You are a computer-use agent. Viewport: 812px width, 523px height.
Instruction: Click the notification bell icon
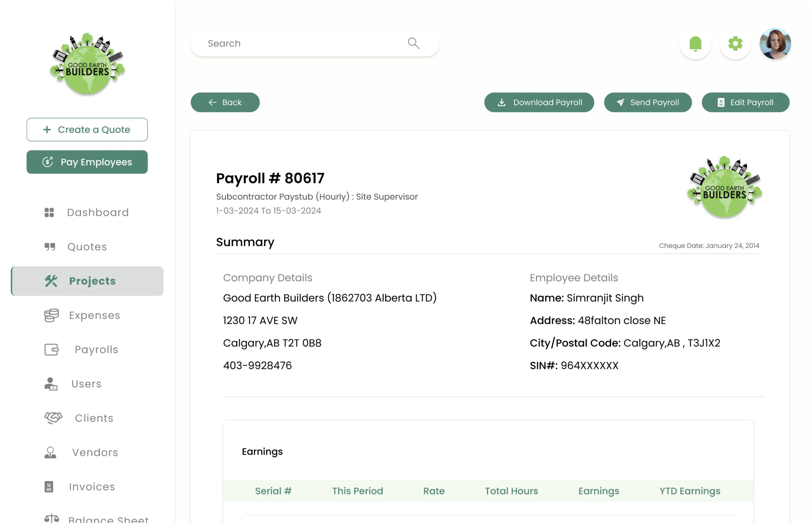pyautogui.click(x=695, y=44)
